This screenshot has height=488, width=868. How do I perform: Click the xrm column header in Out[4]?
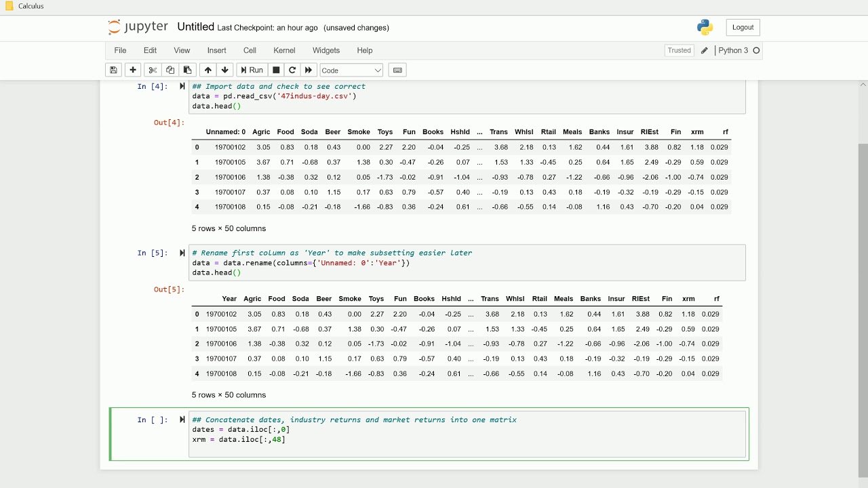pyautogui.click(x=697, y=132)
